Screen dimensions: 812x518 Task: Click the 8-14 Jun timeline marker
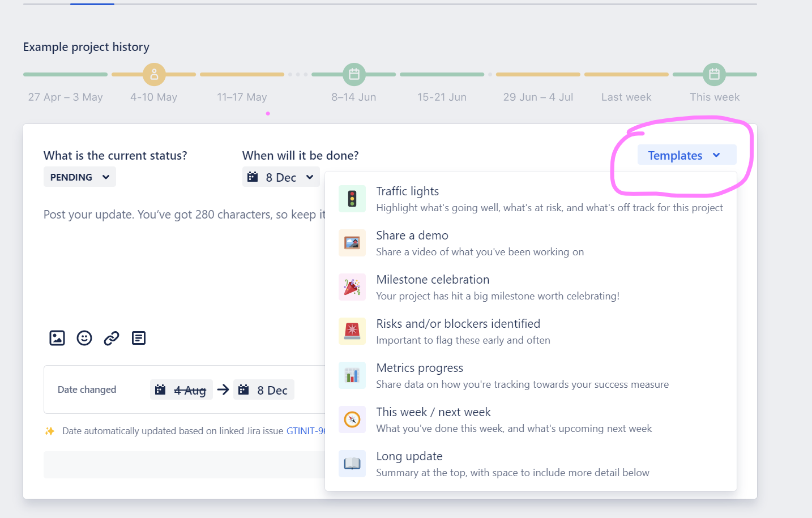[x=353, y=74]
